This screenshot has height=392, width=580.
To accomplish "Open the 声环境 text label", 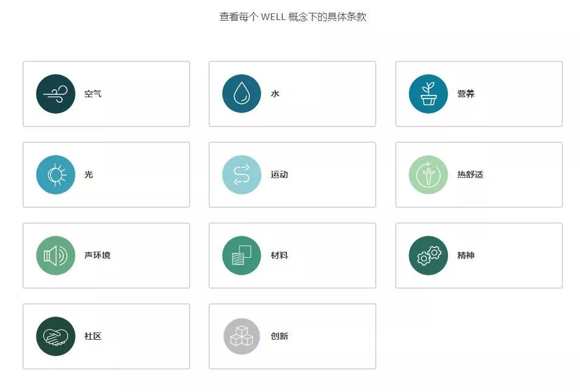I will point(97,256).
